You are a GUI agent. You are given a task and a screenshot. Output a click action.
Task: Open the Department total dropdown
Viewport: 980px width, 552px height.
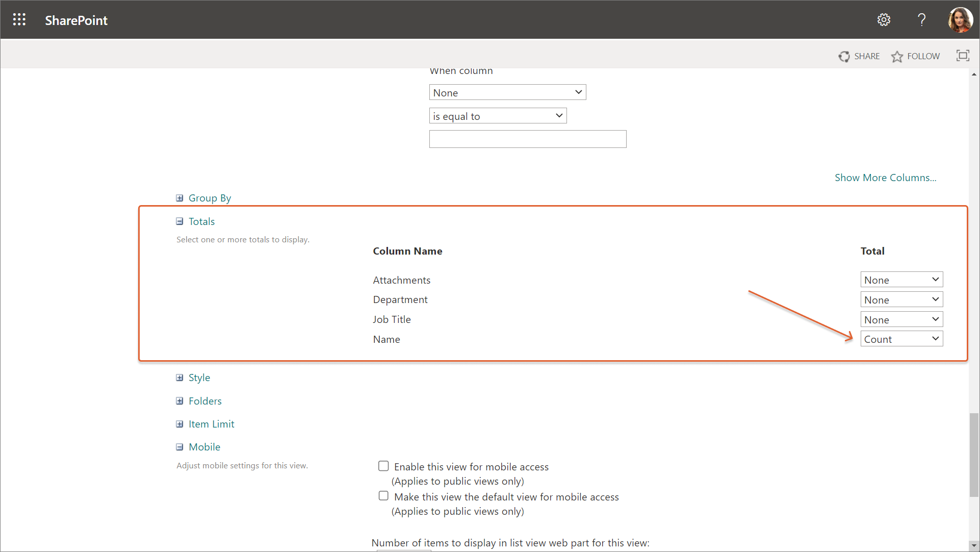pos(901,300)
